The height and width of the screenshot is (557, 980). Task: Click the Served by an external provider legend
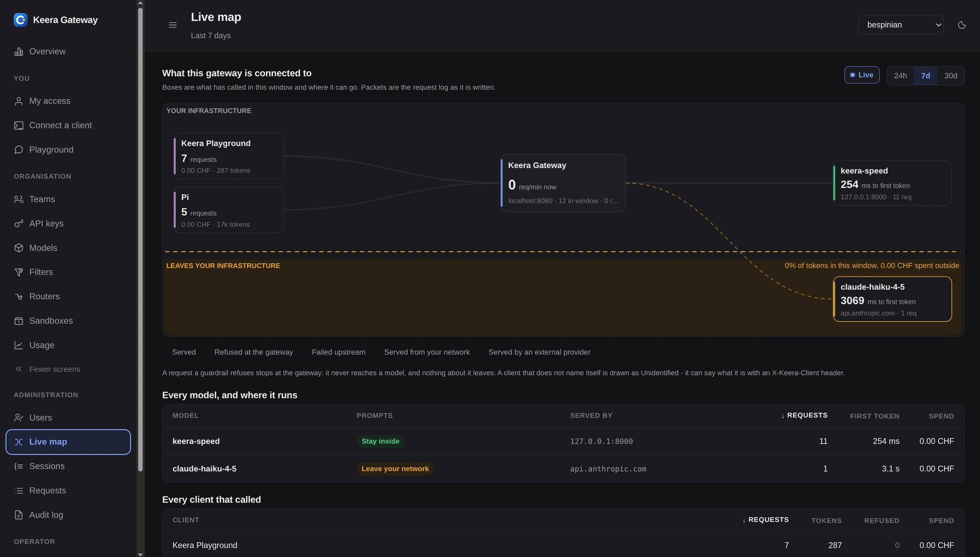pos(539,352)
